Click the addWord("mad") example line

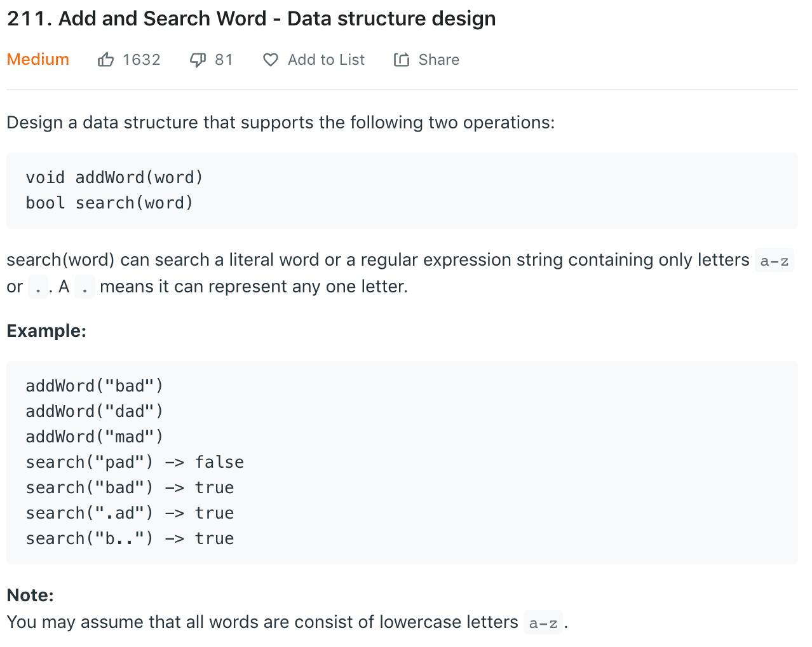[95, 437]
